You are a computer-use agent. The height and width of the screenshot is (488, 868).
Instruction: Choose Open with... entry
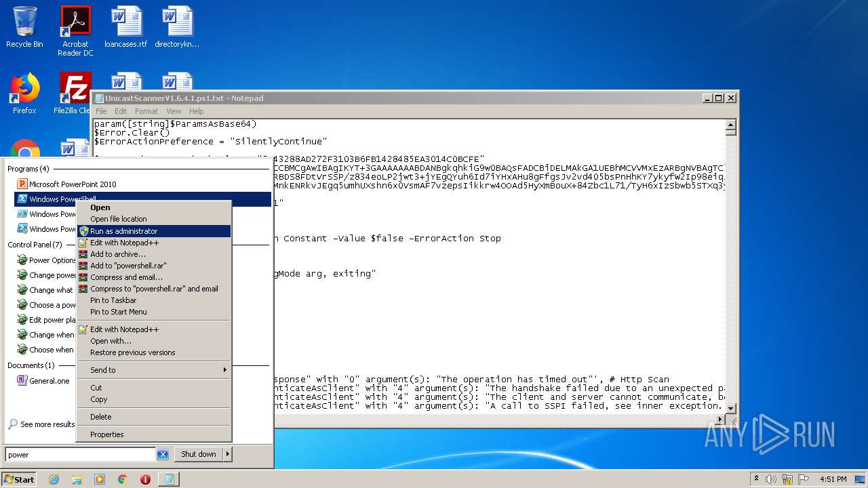pyautogui.click(x=154, y=341)
